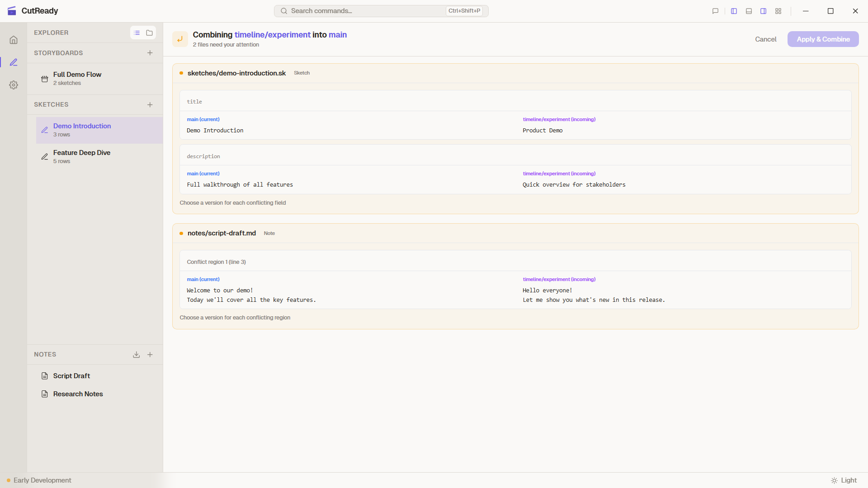Toggle the right sidebar panel visibility

coord(763,11)
